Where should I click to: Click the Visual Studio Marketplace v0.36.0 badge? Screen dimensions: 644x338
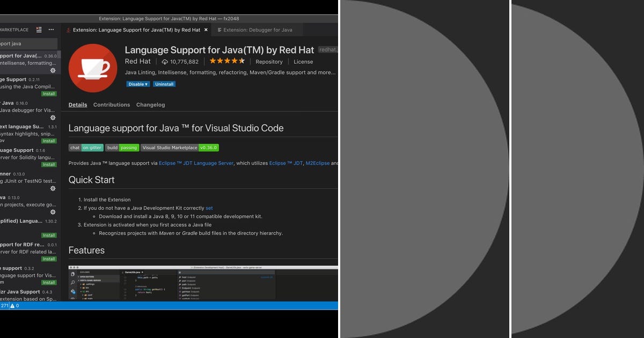coord(180,148)
